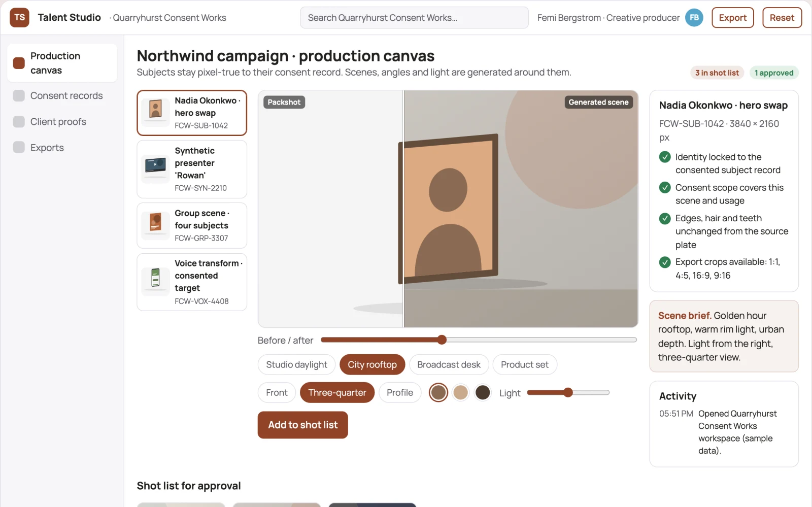Open Client proofs in the sidebar
This screenshot has height=507, width=812.
click(62, 122)
